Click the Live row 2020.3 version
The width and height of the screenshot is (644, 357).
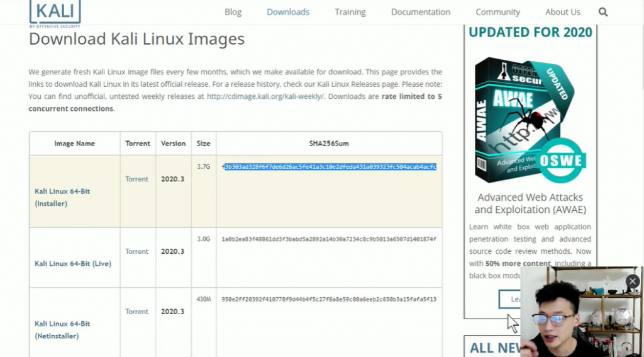[x=172, y=251]
